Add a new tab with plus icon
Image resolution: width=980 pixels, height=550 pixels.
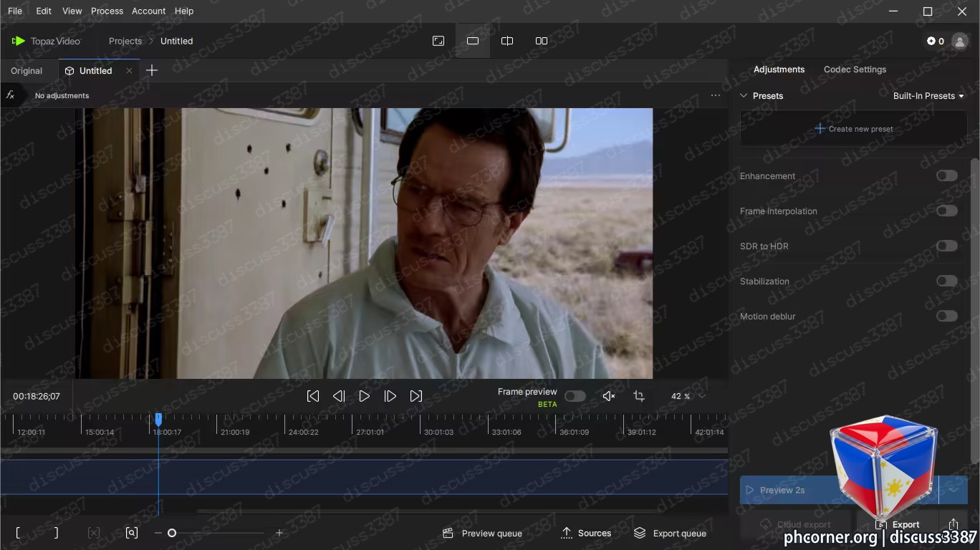152,70
